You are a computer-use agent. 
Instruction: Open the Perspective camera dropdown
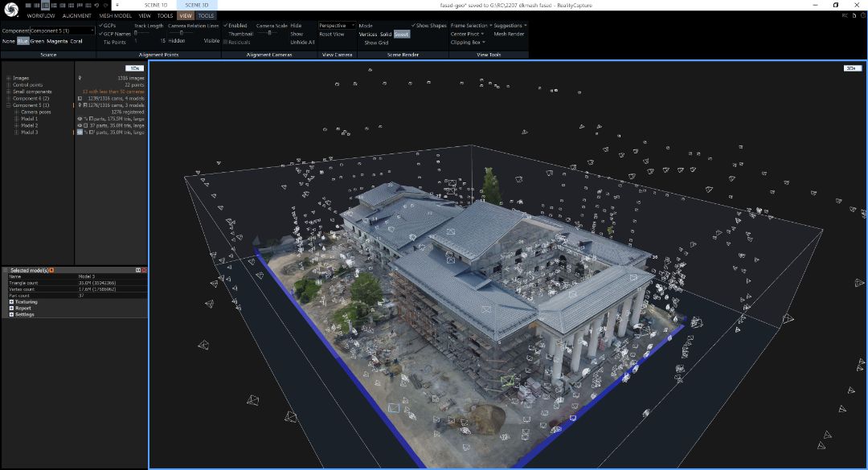coord(337,26)
